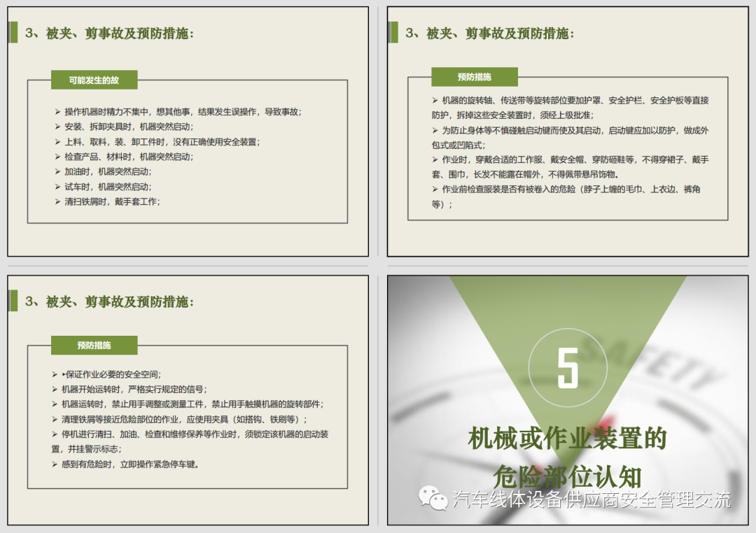Viewport: 756px width, 533px height.
Task: Click the circled number 5 on the section slide
Action: click(x=568, y=368)
